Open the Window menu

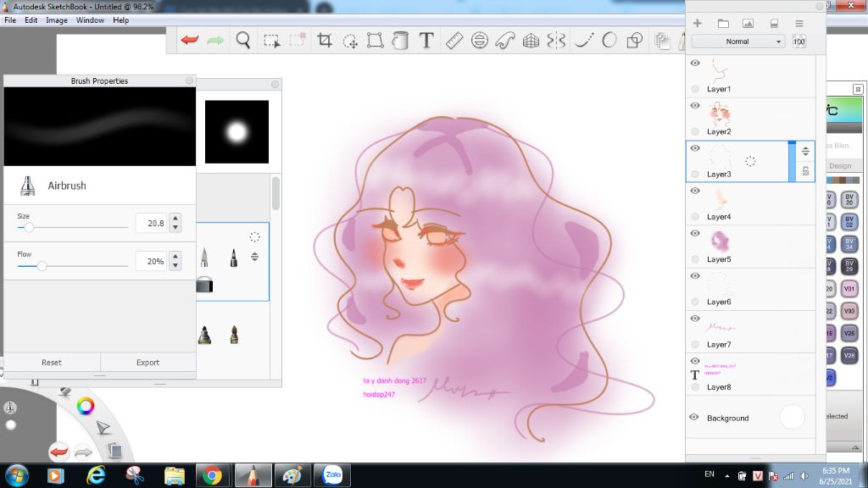[x=90, y=20]
